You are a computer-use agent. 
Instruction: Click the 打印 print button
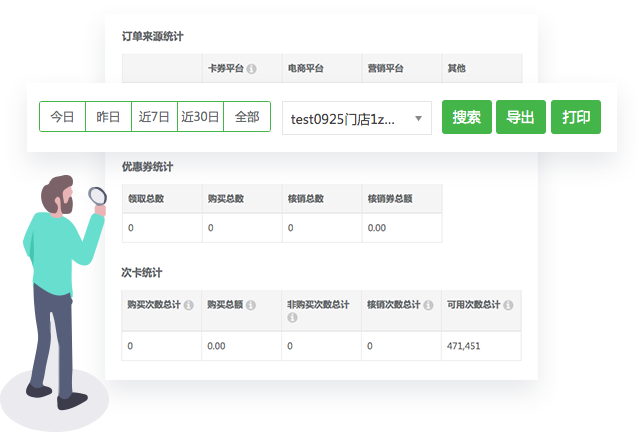(576, 117)
